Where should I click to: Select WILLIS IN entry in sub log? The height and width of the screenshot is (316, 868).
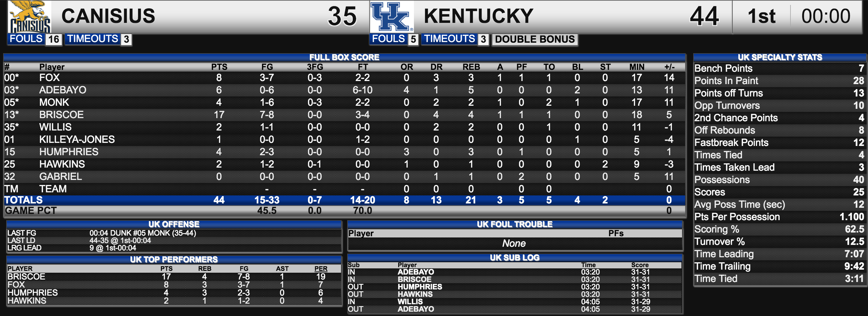[515, 301]
